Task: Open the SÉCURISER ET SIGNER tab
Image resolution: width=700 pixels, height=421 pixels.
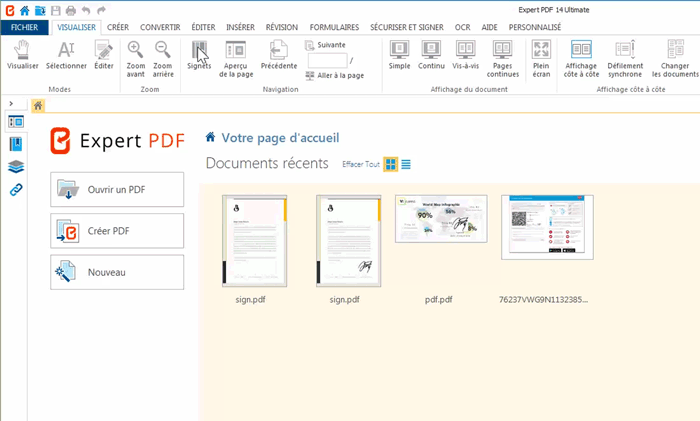Action: (x=407, y=27)
